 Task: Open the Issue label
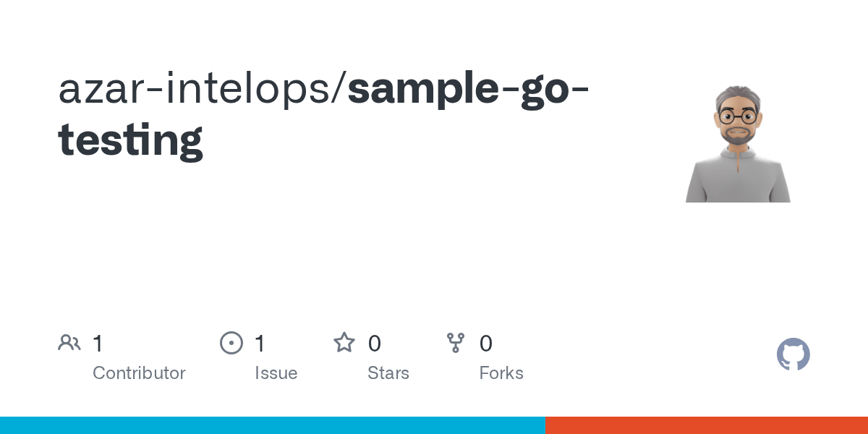pyautogui.click(x=276, y=373)
